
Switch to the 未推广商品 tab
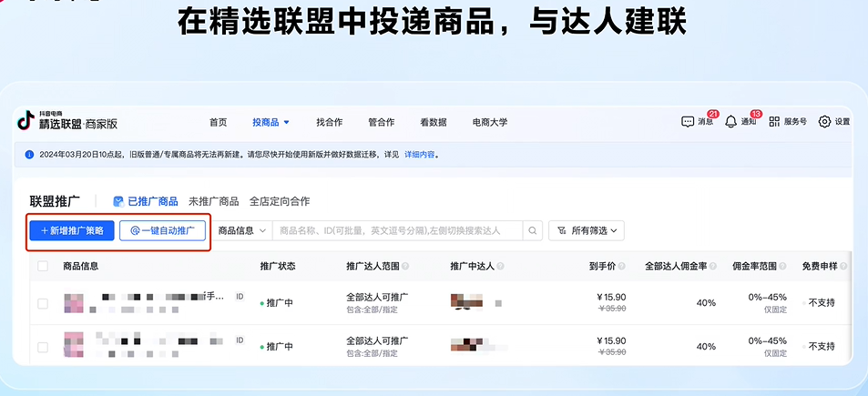point(213,201)
